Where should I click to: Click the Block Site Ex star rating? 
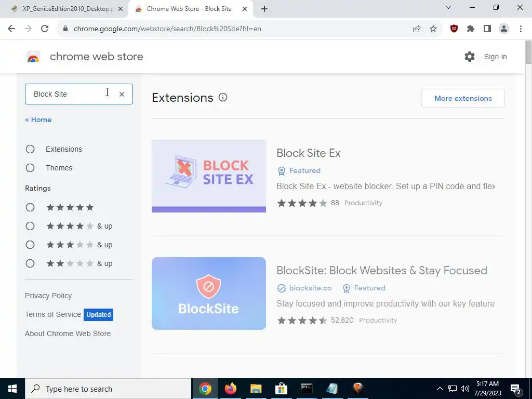302,203
